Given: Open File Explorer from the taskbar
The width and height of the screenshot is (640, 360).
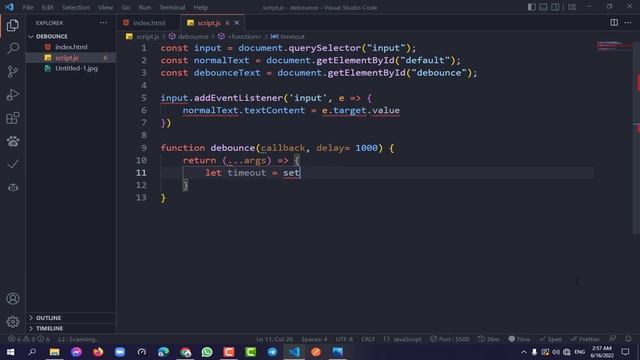Looking at the screenshot, I should click(54, 352).
